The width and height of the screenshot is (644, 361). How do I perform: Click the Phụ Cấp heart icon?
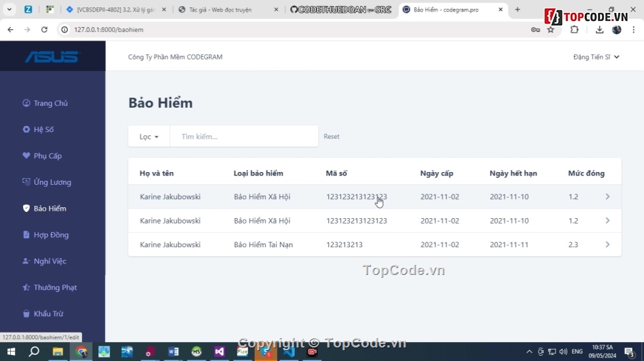[26, 156]
